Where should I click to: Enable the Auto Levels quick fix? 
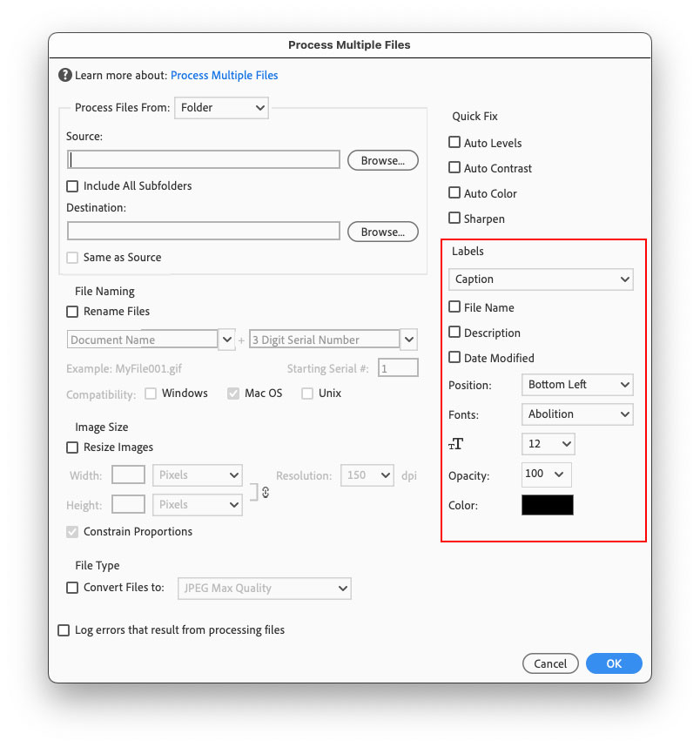[454, 142]
